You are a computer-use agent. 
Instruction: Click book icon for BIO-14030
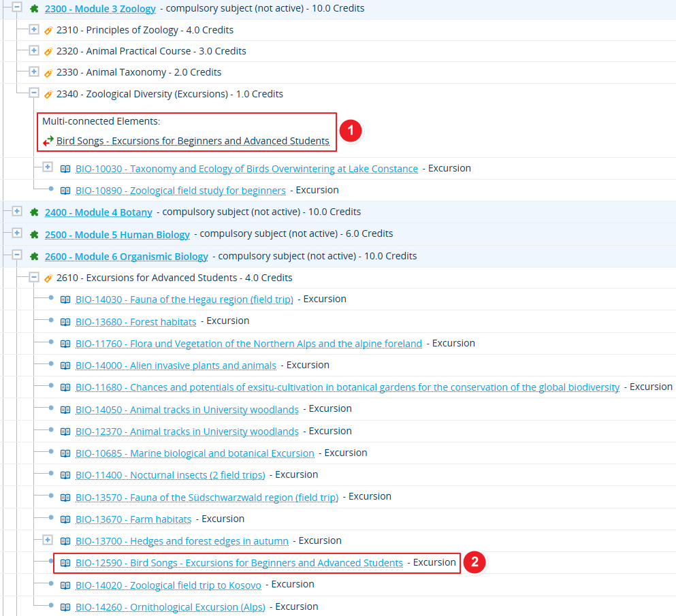[x=65, y=299]
